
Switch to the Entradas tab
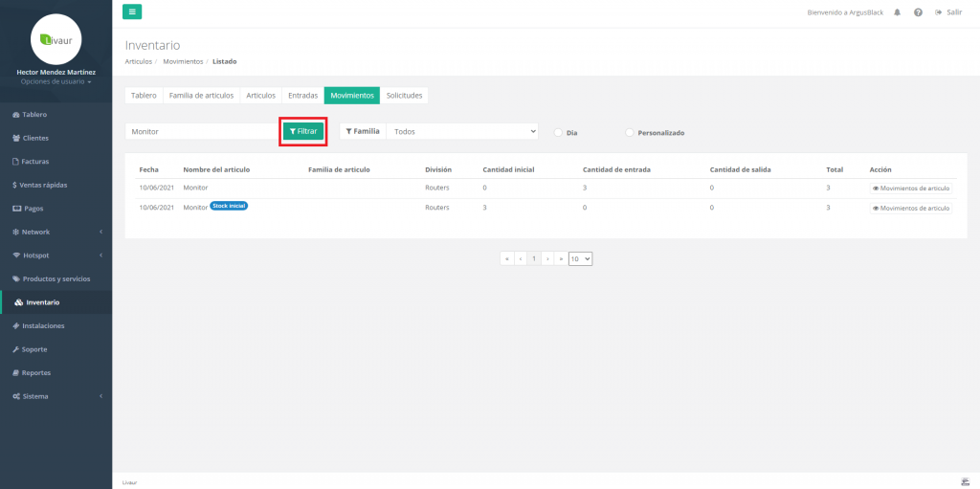click(x=302, y=96)
